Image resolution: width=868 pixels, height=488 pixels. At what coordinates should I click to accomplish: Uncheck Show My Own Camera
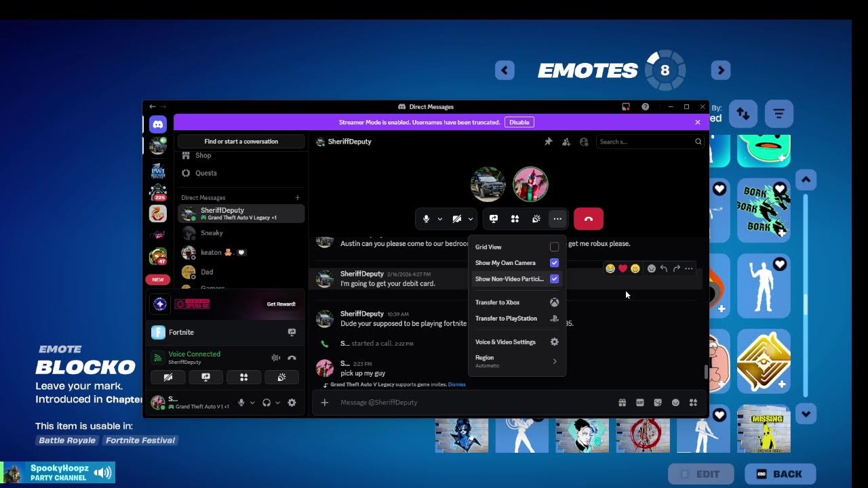pyautogui.click(x=554, y=263)
